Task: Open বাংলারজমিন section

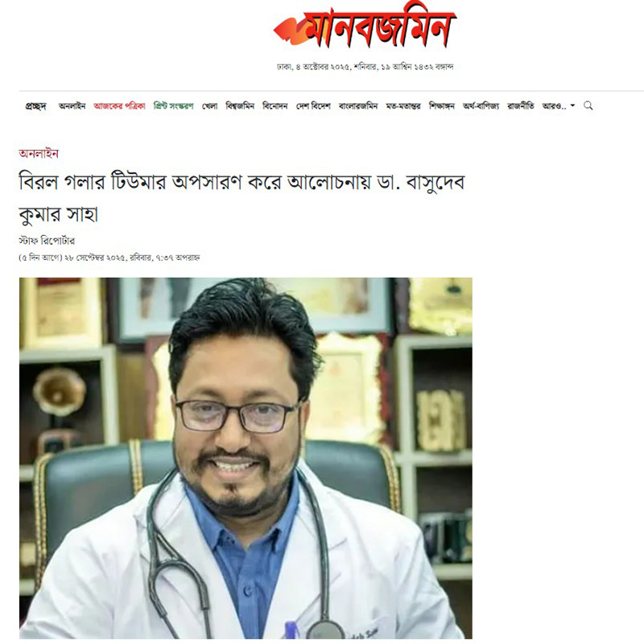Action: (358, 106)
